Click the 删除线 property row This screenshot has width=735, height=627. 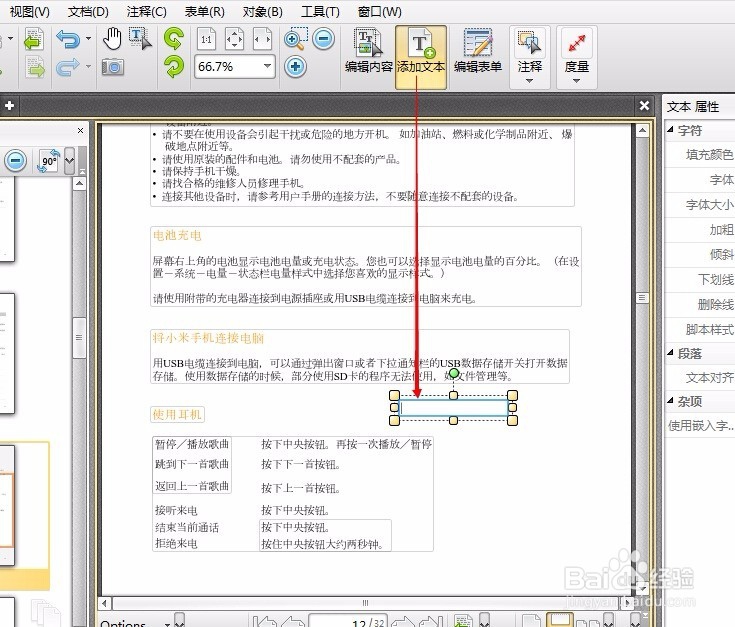pyautogui.click(x=700, y=305)
